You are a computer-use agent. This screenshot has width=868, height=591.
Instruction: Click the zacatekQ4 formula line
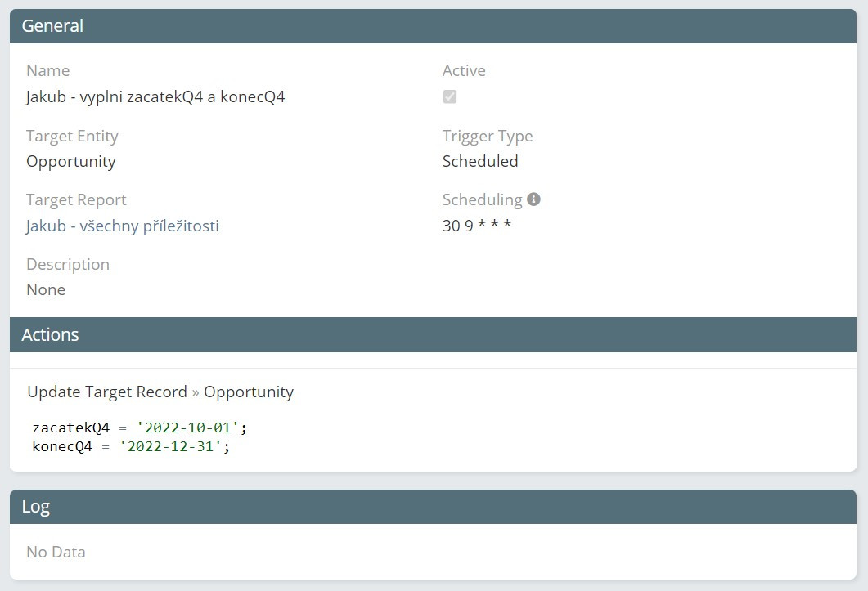(x=139, y=428)
